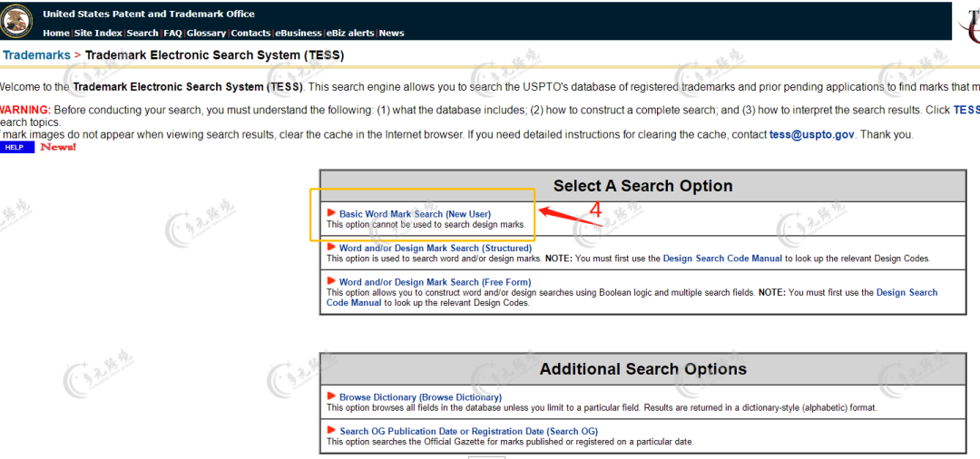Open eBiz alerts header link
This screenshot has height=459, width=980.
pyautogui.click(x=350, y=33)
